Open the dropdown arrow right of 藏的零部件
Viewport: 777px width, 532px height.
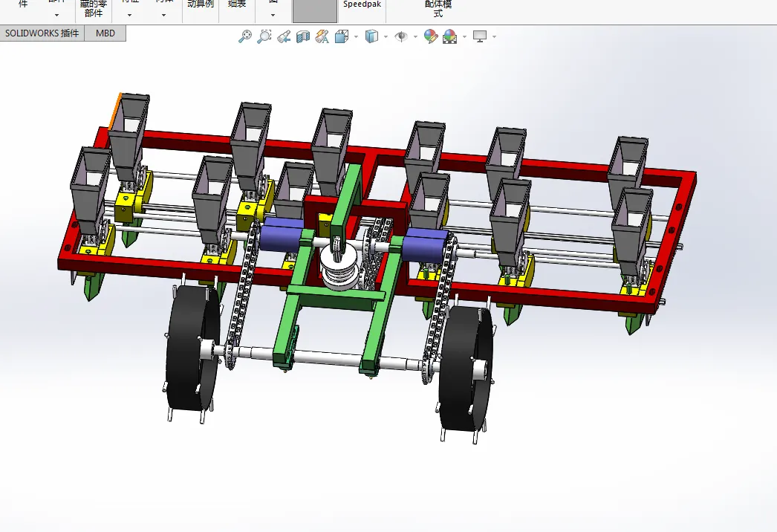[129, 15]
